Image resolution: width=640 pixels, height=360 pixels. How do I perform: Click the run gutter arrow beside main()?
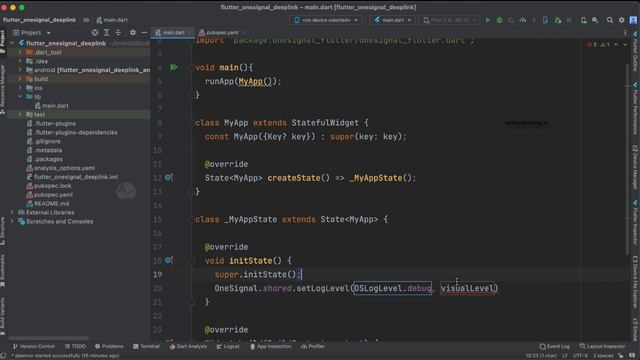tap(174, 67)
